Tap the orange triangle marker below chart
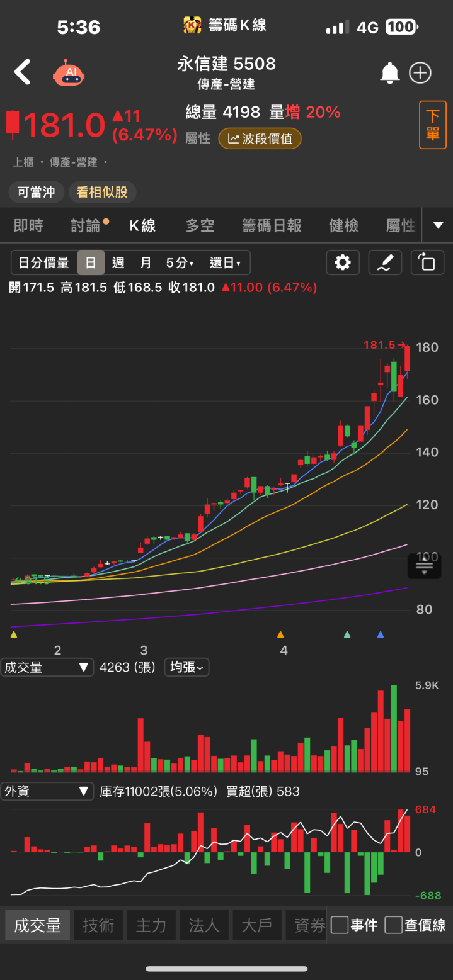 [281, 634]
